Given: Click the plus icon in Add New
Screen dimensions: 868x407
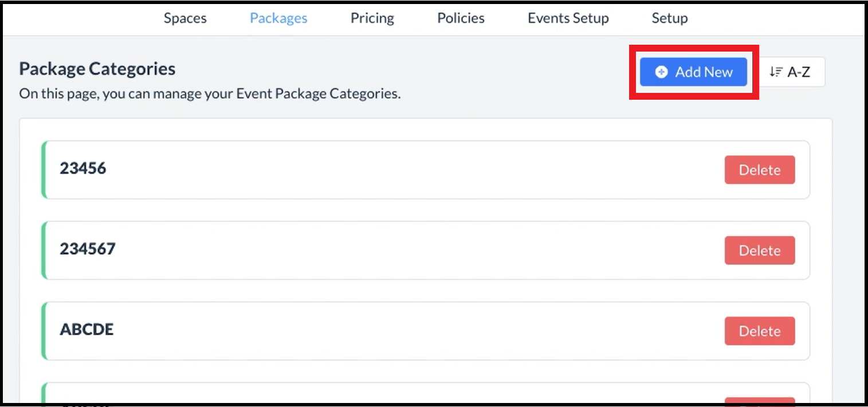Looking at the screenshot, I should click(x=661, y=72).
